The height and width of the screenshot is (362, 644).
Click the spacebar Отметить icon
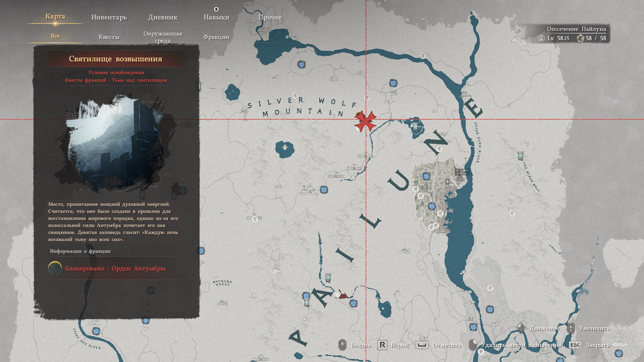(422, 345)
